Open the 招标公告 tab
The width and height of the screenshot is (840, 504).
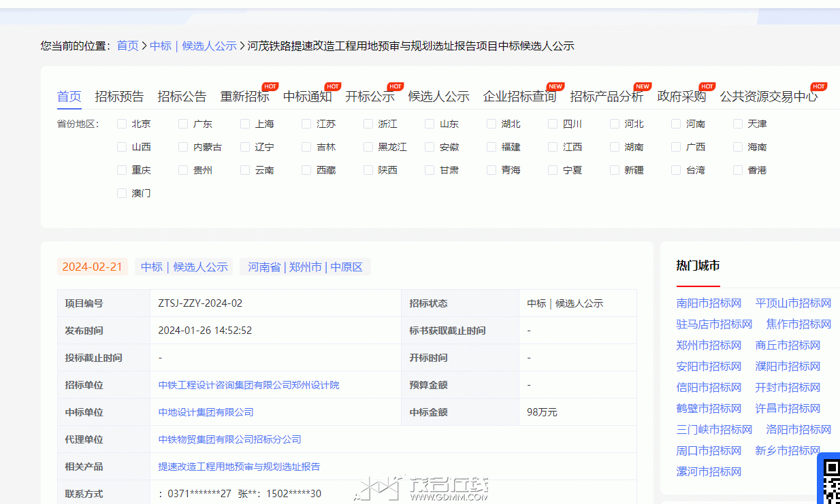[182, 97]
